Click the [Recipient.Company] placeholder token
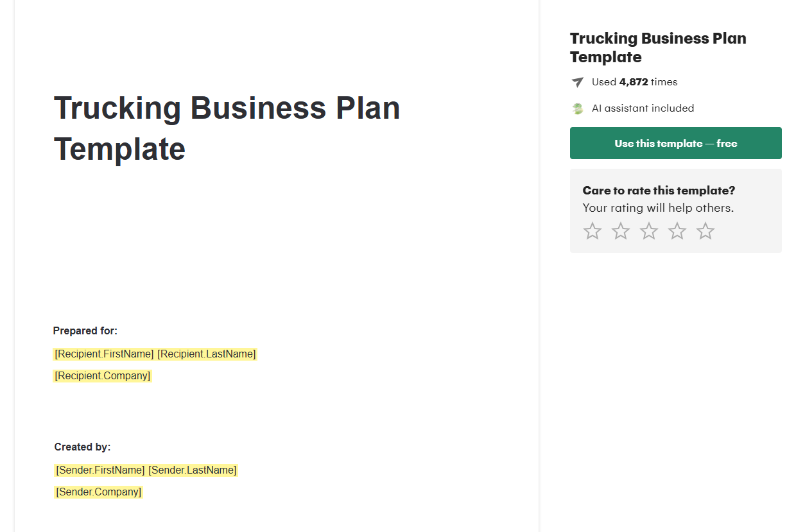The height and width of the screenshot is (532, 796). 103,376
